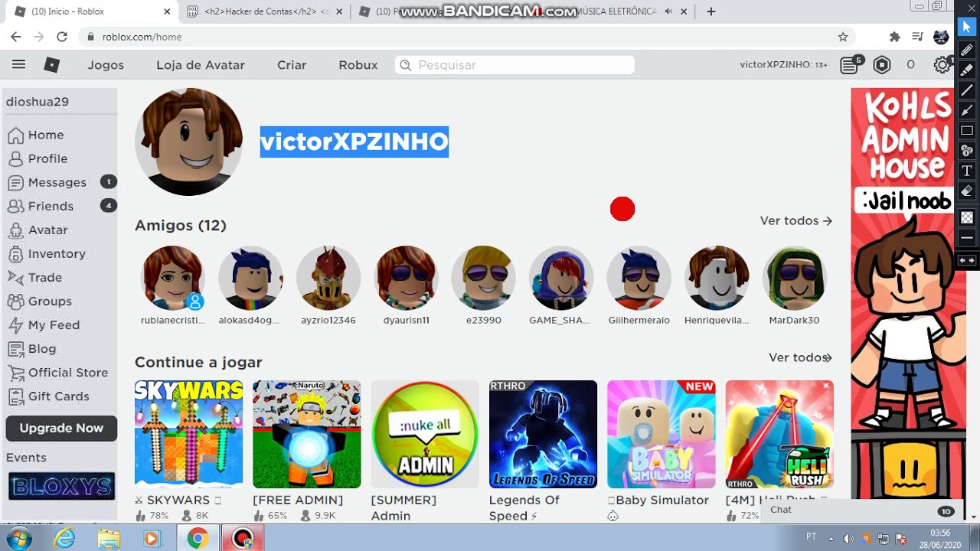
Task: Open the settings gear in Roblox navbar
Action: tap(942, 65)
